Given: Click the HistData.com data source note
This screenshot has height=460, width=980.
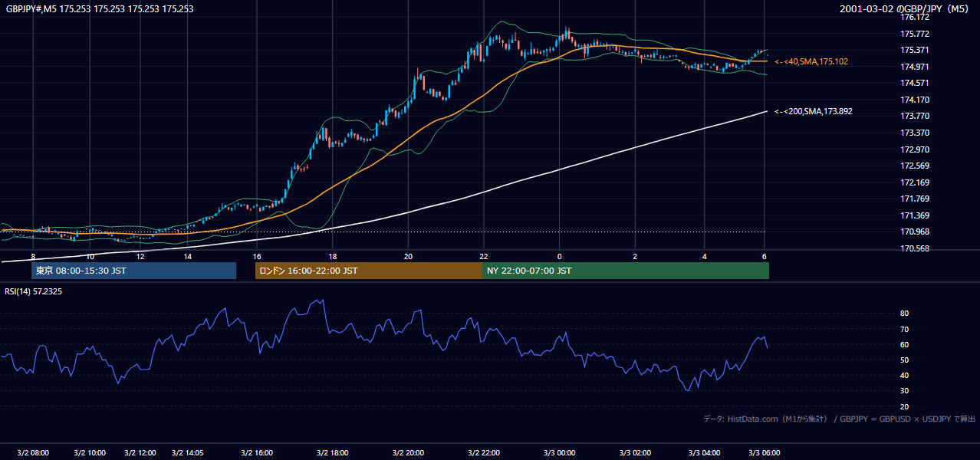Looking at the screenshot, I should click(x=839, y=419).
